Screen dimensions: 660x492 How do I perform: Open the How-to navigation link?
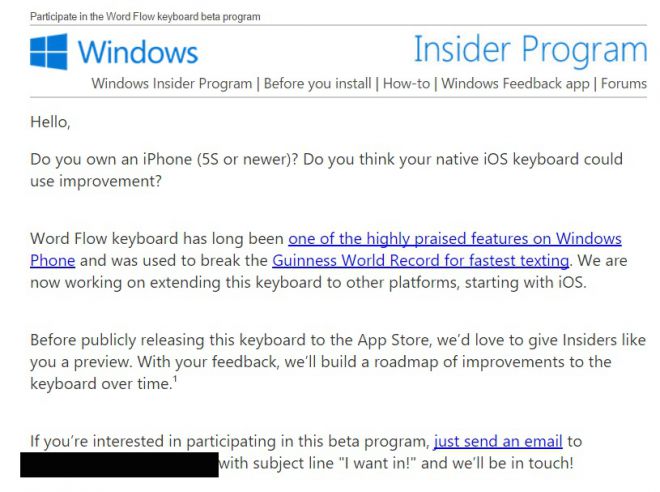[x=406, y=84]
